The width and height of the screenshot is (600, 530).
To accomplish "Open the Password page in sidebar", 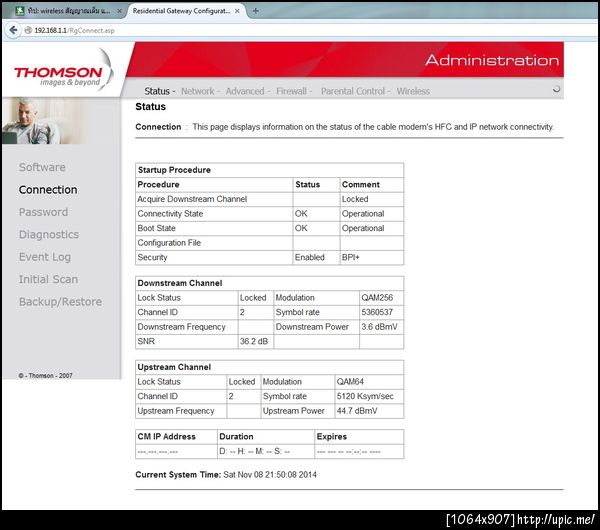I will 43,212.
